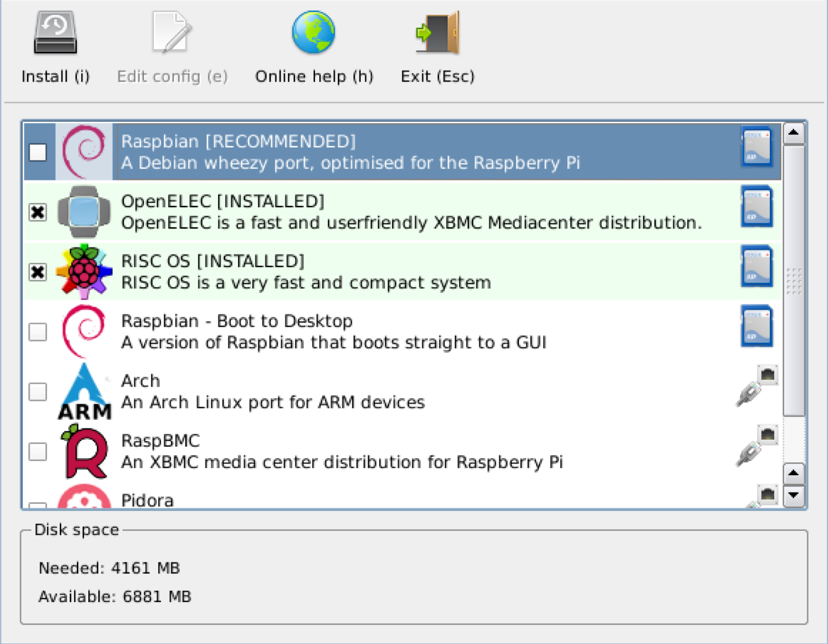This screenshot has height=644, width=828.
Task: Uncheck the OpenELEC checkbox
Action: 38,212
